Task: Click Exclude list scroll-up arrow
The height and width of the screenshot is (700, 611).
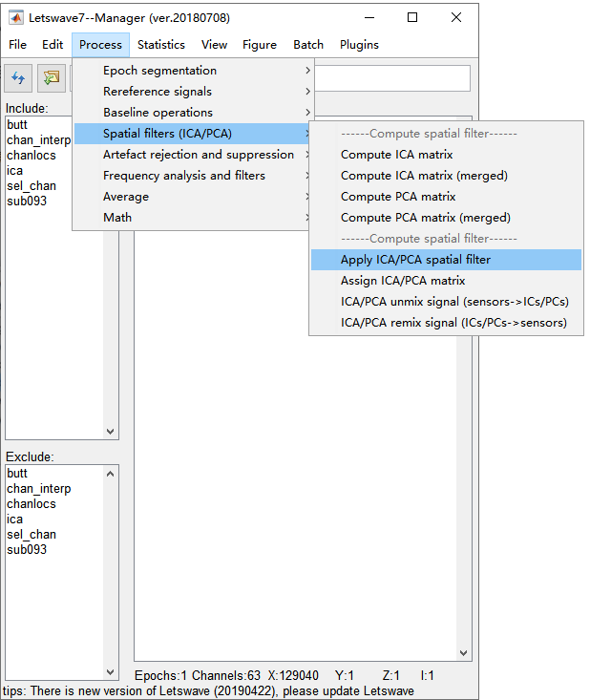Action: coord(110,474)
